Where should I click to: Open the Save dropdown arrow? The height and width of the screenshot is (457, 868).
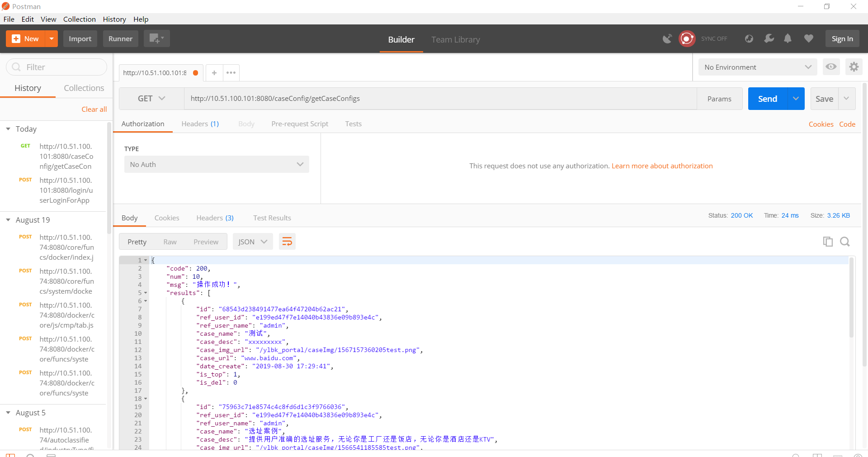click(846, 99)
